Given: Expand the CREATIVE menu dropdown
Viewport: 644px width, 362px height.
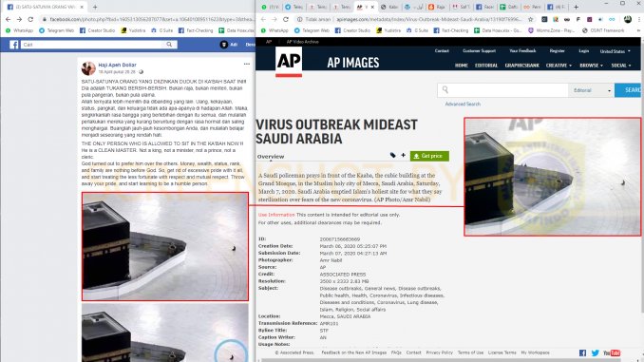Looking at the screenshot, I should pos(559,66).
